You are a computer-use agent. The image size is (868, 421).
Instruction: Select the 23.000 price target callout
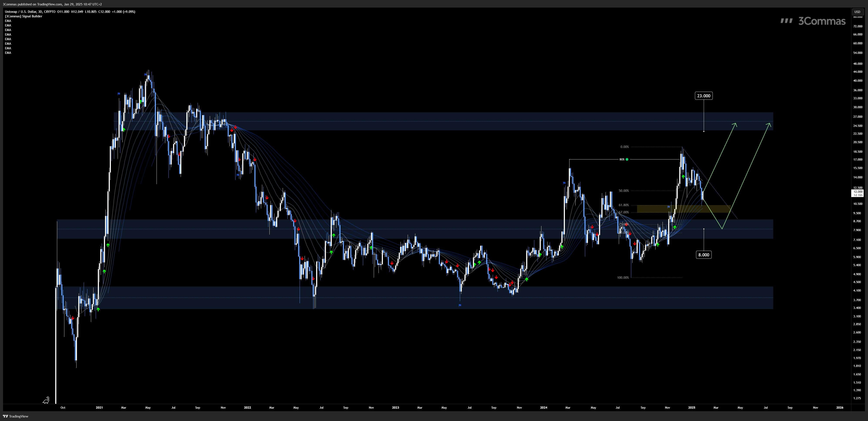[x=704, y=96]
